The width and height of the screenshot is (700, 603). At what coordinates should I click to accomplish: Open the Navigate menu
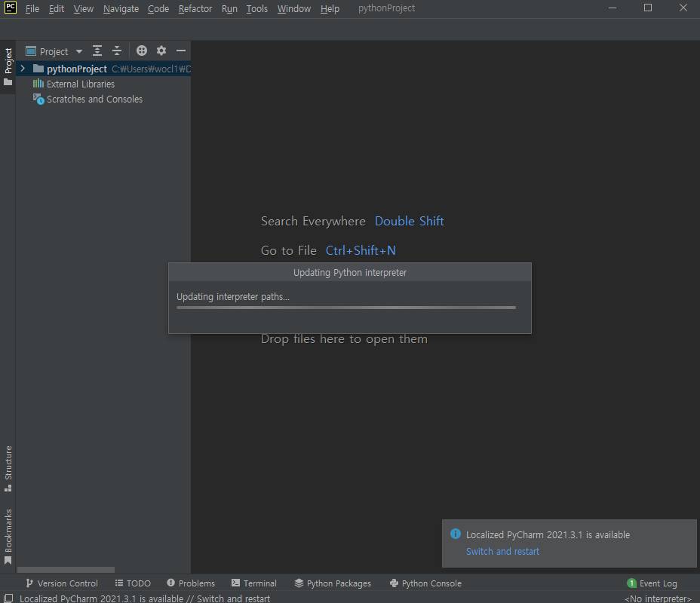(x=121, y=8)
